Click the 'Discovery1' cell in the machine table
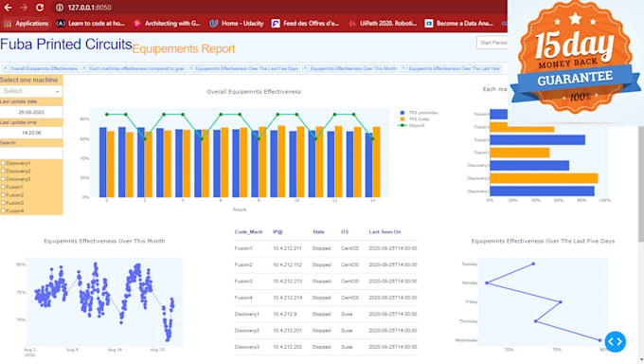This screenshot has width=644, height=364. pyautogui.click(x=247, y=314)
